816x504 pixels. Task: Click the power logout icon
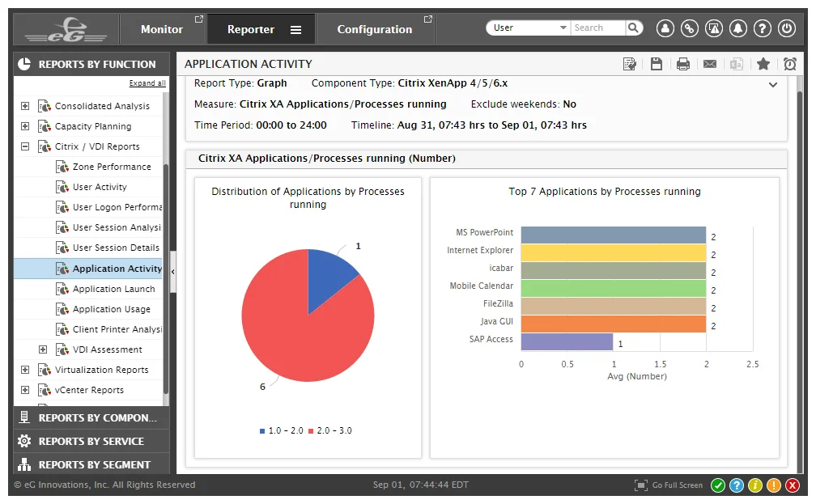coord(787,28)
